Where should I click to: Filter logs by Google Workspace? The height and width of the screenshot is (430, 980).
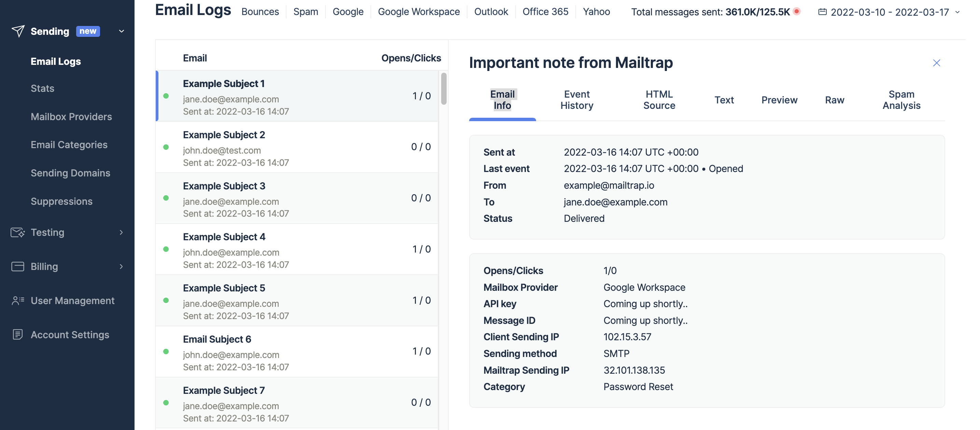click(x=419, y=12)
